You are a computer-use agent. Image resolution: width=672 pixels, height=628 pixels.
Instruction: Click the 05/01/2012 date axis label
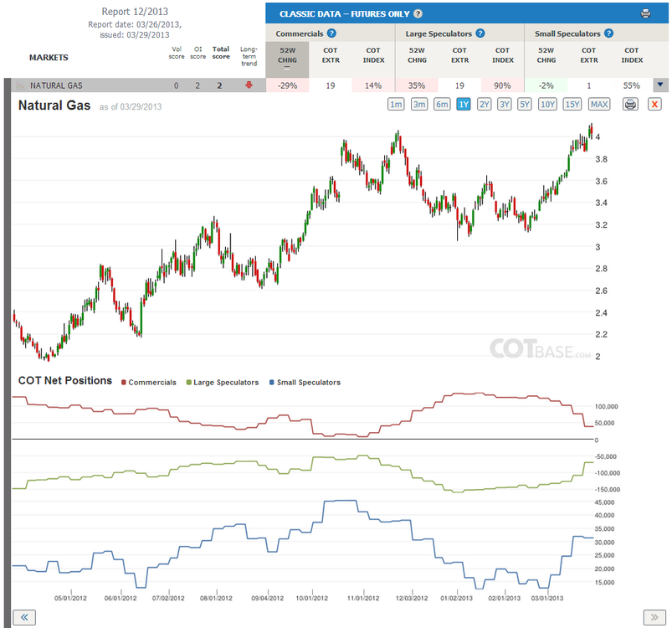coord(70,598)
